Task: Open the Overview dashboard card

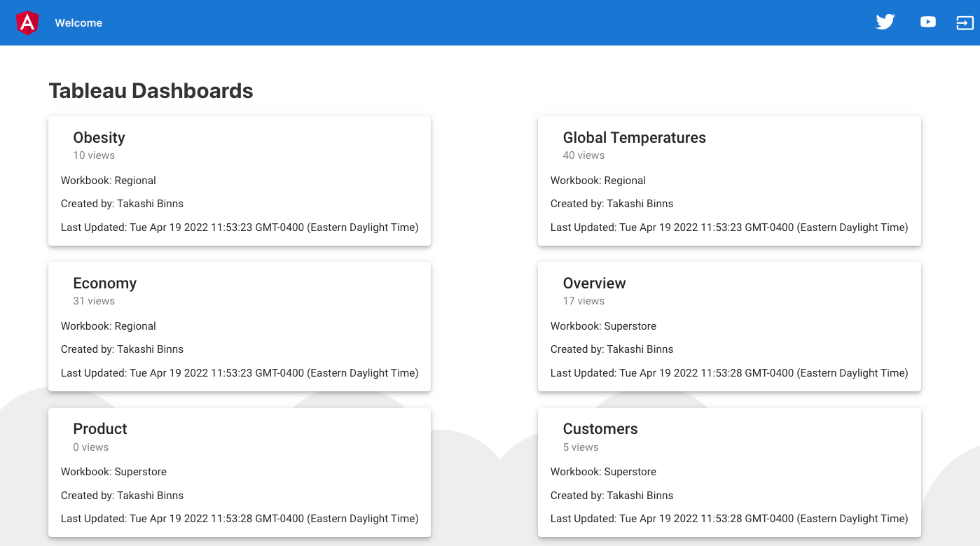Action: pos(729,326)
